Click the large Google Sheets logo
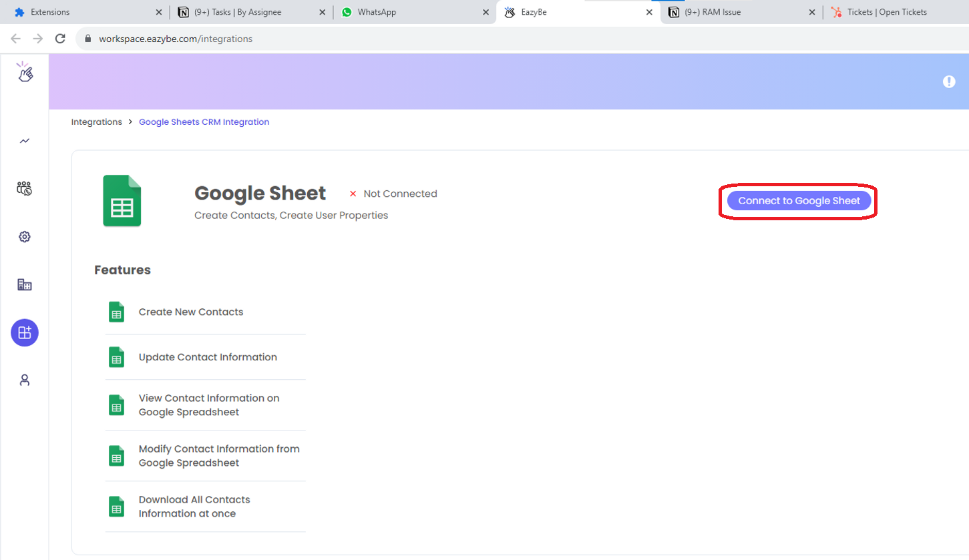969x560 pixels. click(122, 202)
